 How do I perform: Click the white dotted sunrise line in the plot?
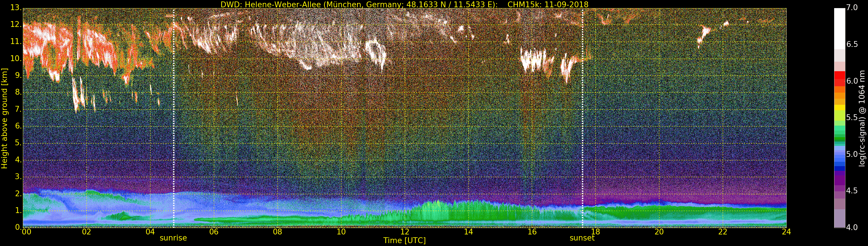(174, 118)
